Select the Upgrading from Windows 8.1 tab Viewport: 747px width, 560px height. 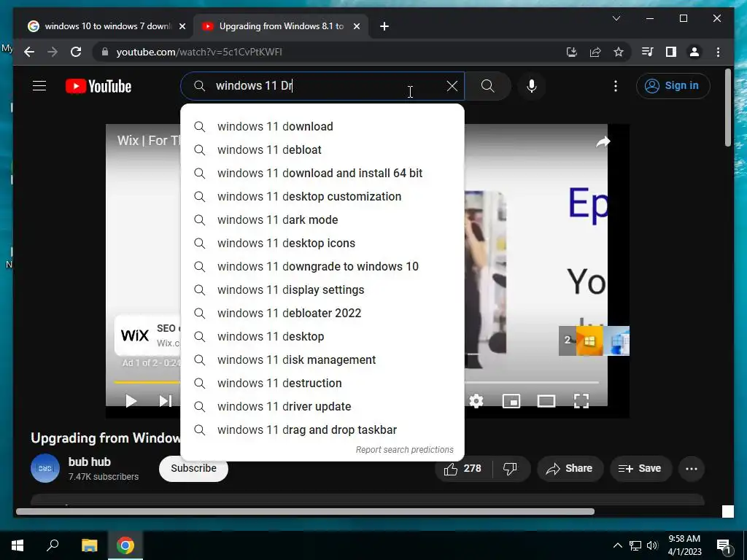pyautogui.click(x=281, y=26)
